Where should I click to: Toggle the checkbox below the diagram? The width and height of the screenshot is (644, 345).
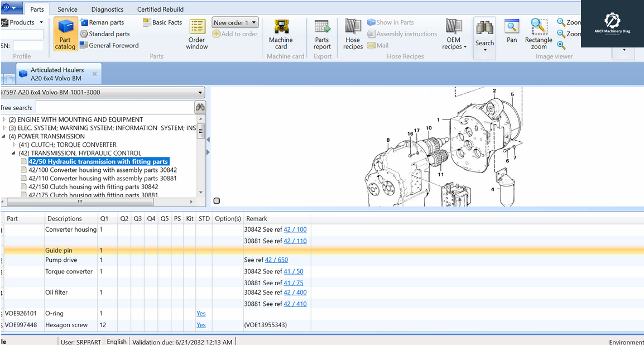pyautogui.click(x=217, y=201)
